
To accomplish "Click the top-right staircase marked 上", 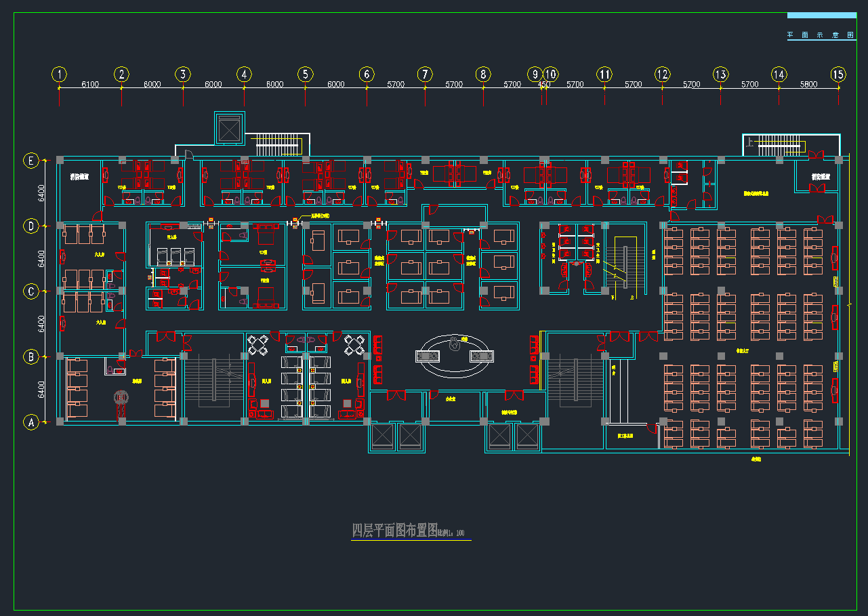I will 778,143.
